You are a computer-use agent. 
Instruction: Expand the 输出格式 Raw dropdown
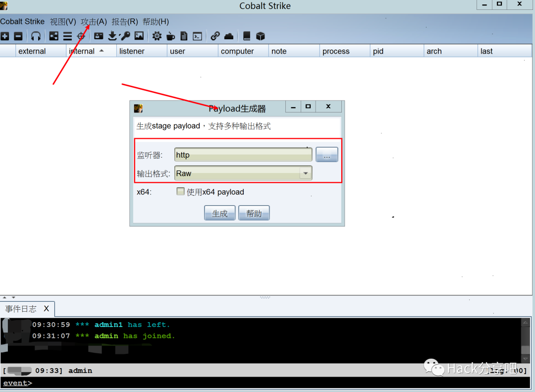(x=305, y=173)
